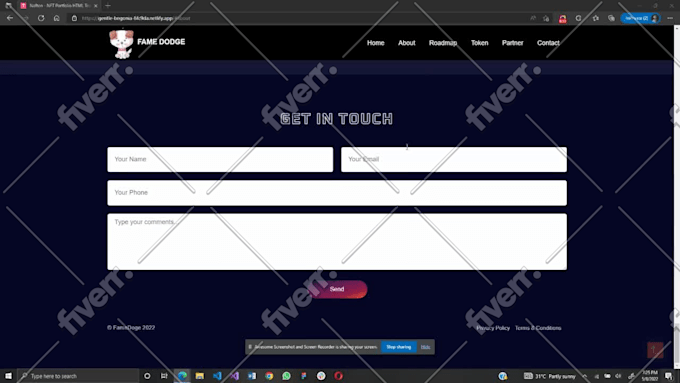Open the red extension icon in toolbar
Image resolution: width=680 pixels, height=383 pixels.
point(562,19)
